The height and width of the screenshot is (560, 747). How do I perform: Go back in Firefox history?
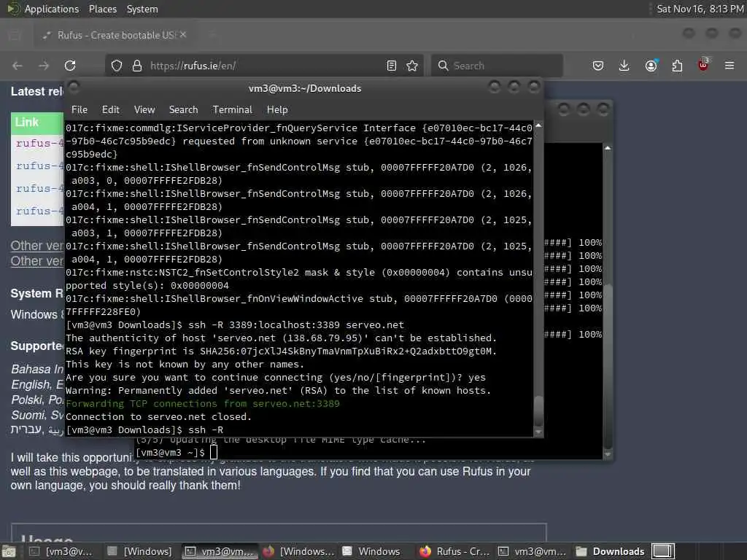[18, 66]
